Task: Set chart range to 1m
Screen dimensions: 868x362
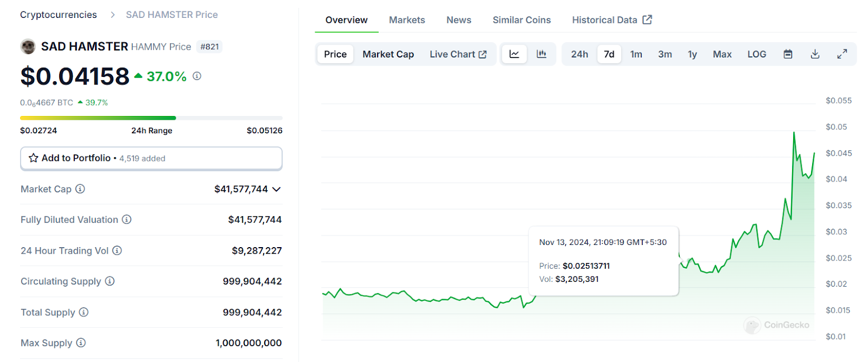Action: [636, 54]
